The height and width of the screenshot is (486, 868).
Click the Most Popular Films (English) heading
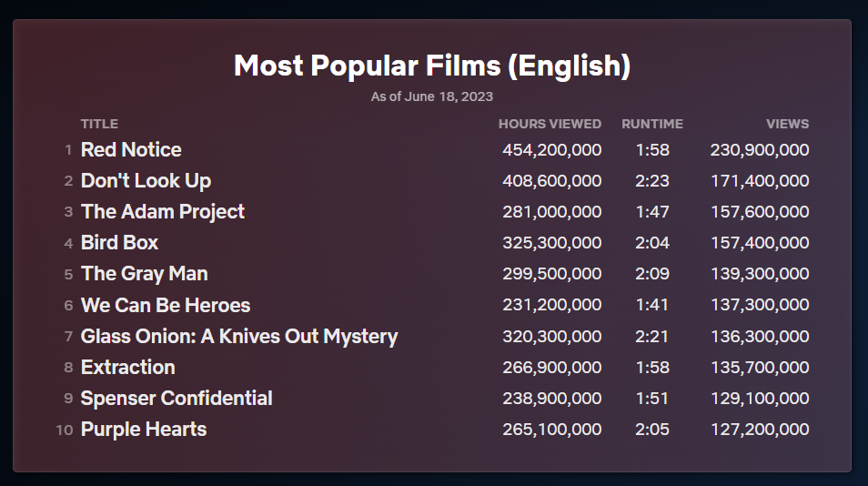pos(432,66)
